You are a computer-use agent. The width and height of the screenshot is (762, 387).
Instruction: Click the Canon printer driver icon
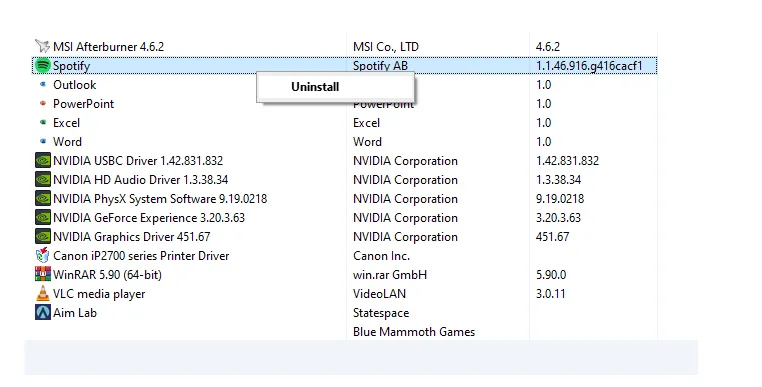[43, 255]
